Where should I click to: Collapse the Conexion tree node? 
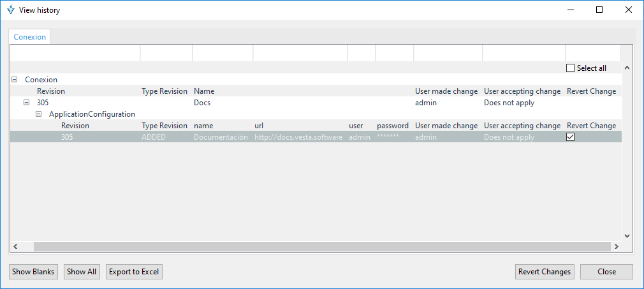tap(14, 80)
